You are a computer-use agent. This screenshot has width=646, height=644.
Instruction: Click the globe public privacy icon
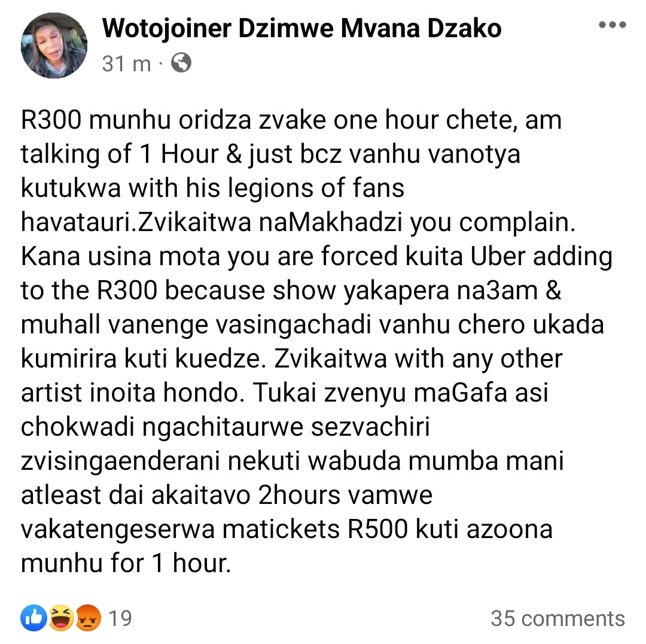[x=181, y=63]
